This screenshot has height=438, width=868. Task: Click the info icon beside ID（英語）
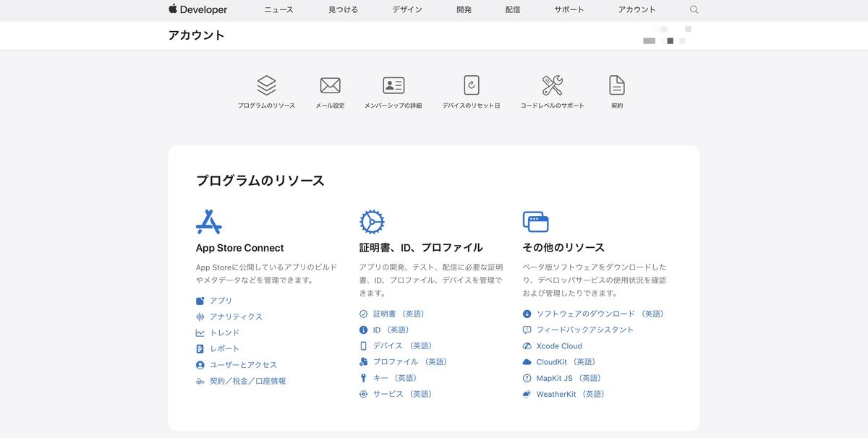[364, 330]
